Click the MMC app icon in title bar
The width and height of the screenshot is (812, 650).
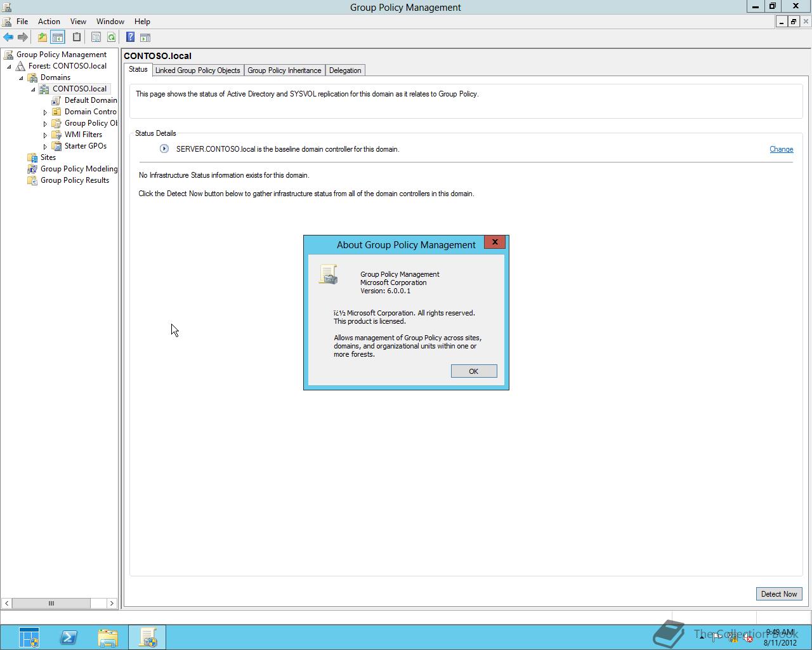8,7
